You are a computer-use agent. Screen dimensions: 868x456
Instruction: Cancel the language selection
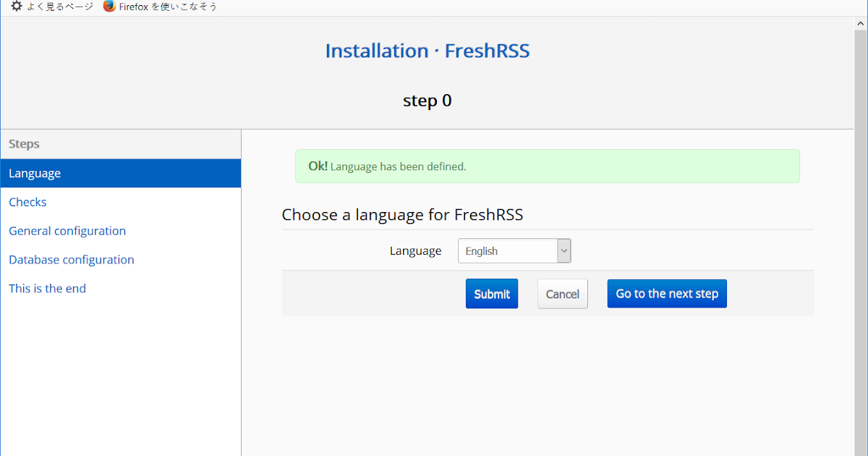[x=562, y=294]
